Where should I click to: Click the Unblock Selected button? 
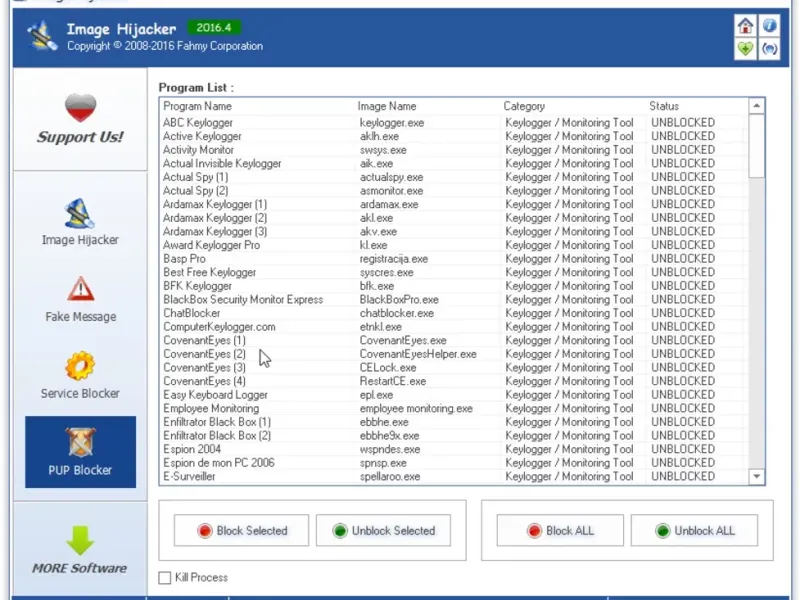pyautogui.click(x=383, y=531)
